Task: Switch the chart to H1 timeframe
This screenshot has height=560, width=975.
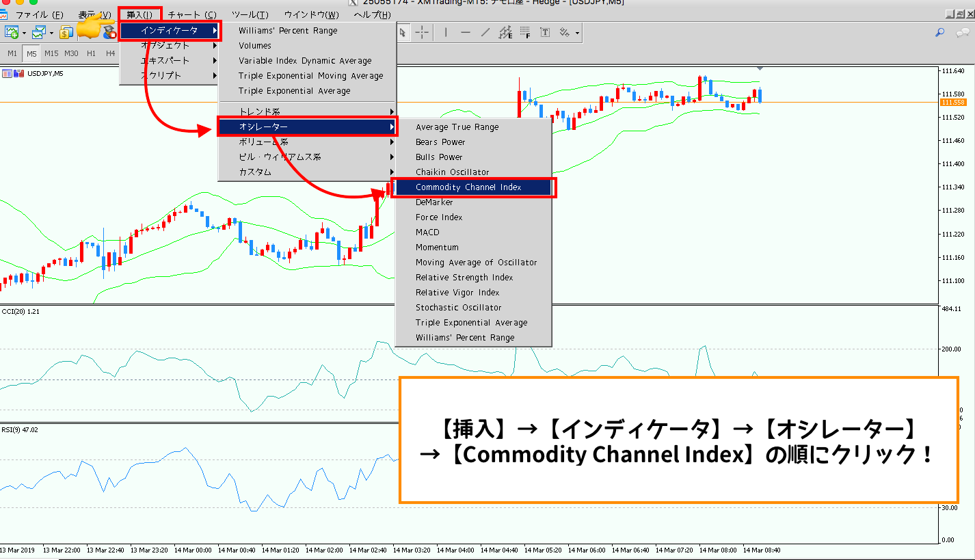Action: click(91, 53)
